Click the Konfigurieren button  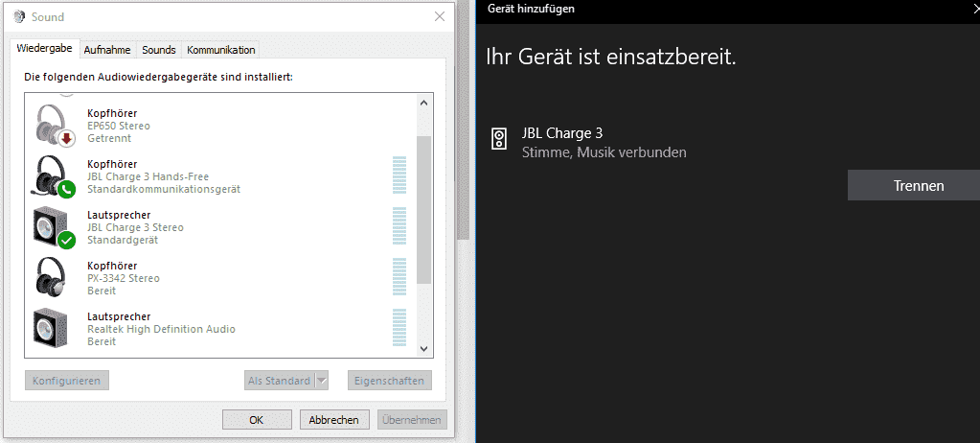point(67,381)
